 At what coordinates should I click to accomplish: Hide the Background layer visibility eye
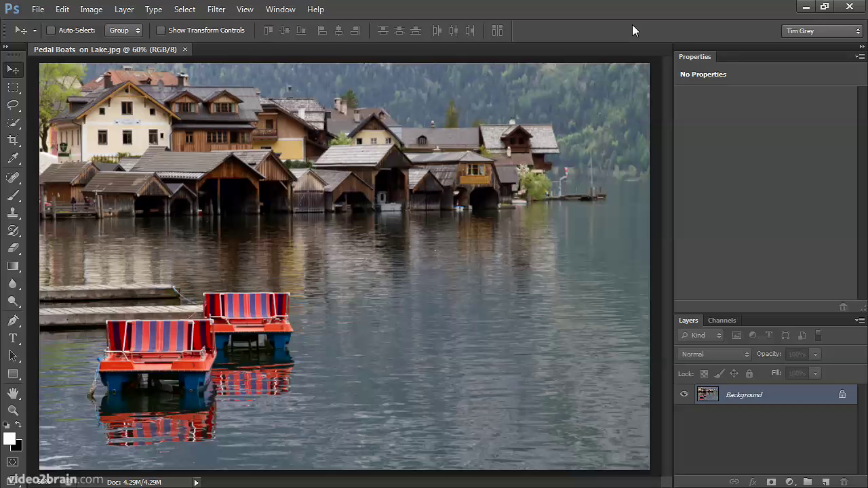point(684,394)
